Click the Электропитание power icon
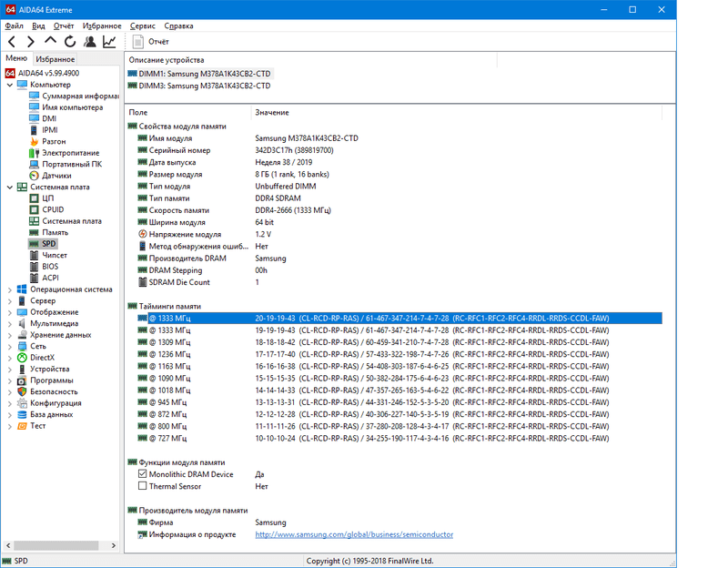This screenshot has height=568, width=728. click(34, 153)
